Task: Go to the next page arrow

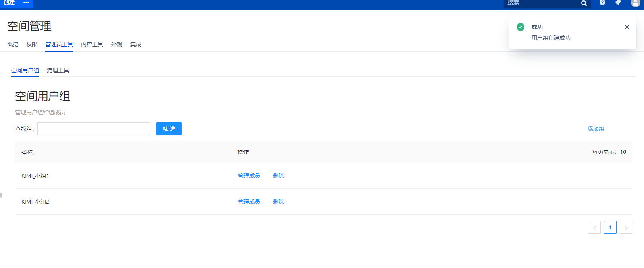Action: pyautogui.click(x=626, y=227)
